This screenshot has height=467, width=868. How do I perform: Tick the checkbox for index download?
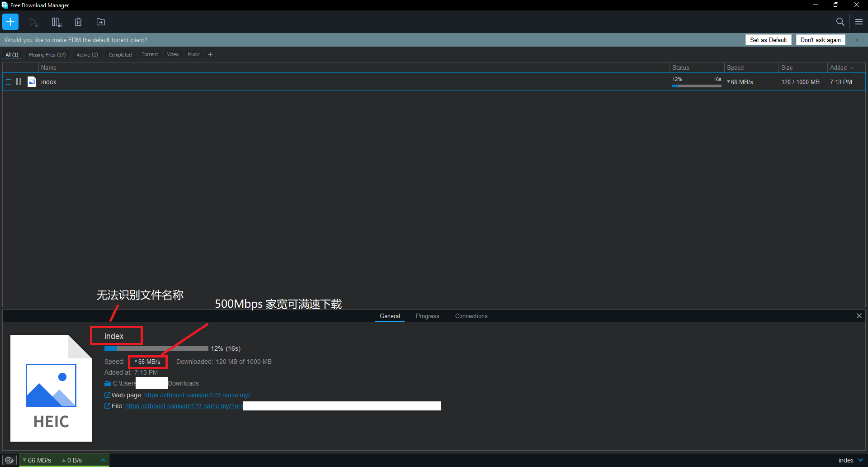(x=9, y=82)
